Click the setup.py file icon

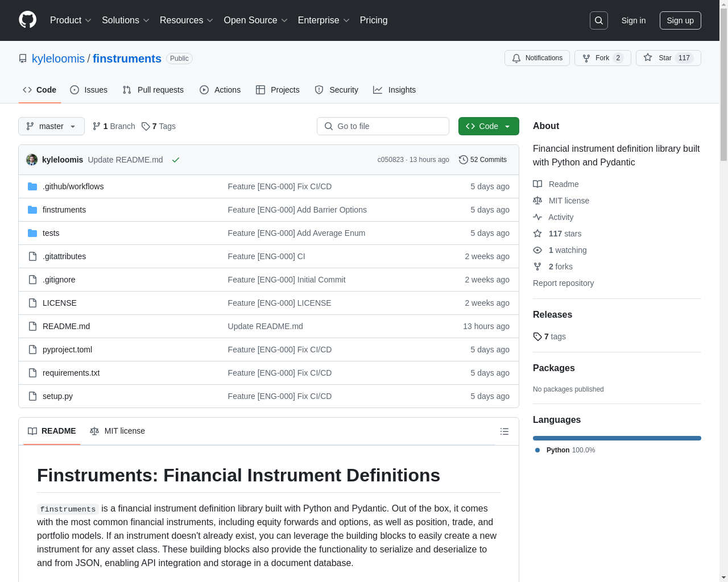click(x=32, y=396)
